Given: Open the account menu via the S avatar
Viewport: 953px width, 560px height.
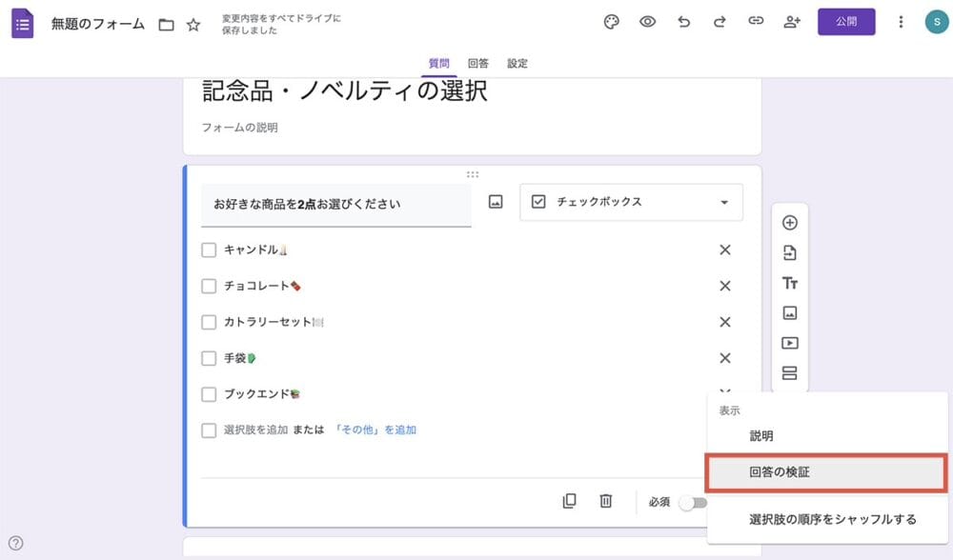Looking at the screenshot, I should click(935, 21).
